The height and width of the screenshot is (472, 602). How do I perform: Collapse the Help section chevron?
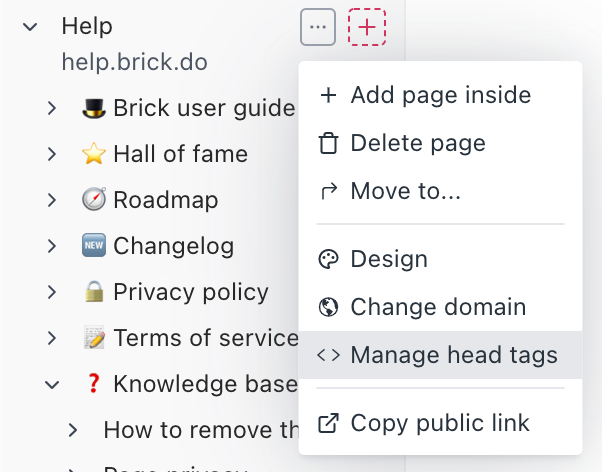pyautogui.click(x=30, y=27)
